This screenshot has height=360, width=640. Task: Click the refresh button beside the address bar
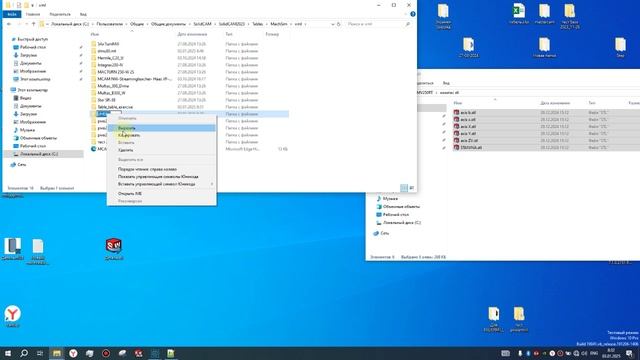coord(338,24)
